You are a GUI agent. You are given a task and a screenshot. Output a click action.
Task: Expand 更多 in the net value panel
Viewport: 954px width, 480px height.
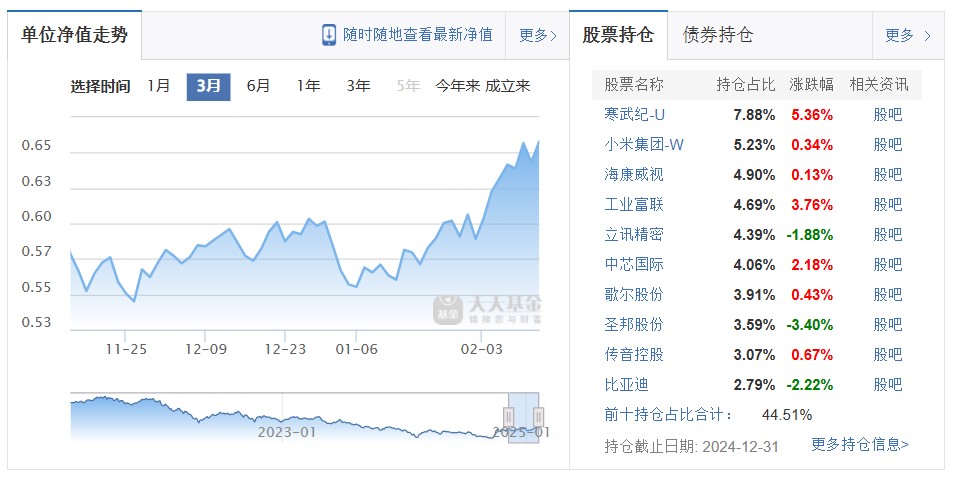point(538,35)
